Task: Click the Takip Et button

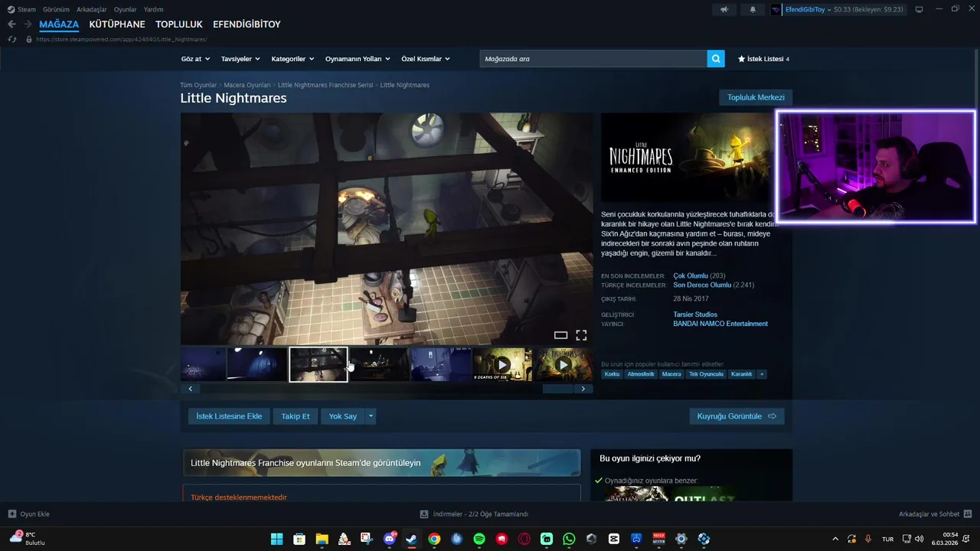Action: point(296,416)
